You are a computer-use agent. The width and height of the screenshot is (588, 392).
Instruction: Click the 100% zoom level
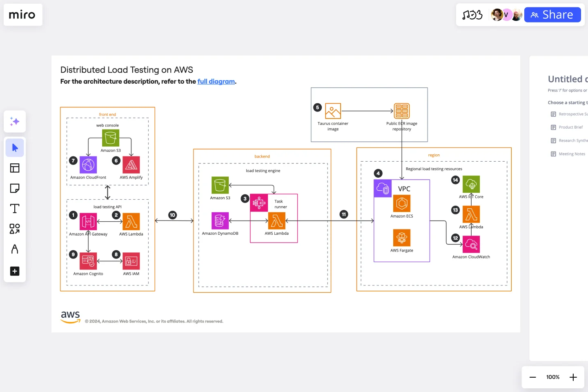pyautogui.click(x=553, y=377)
